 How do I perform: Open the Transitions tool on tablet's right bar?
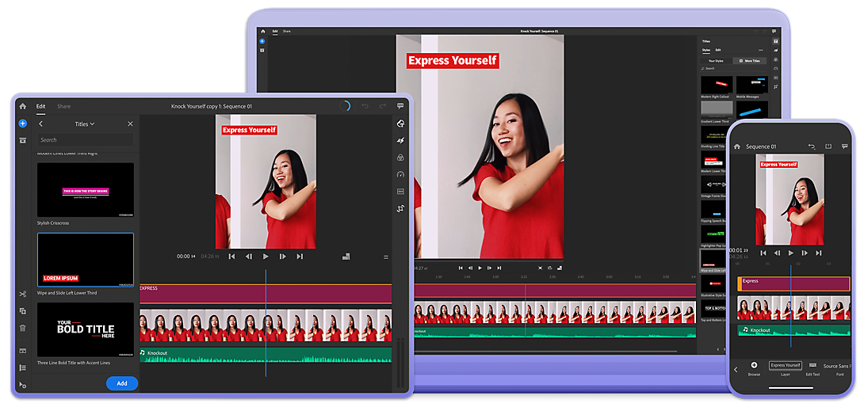[401, 140]
